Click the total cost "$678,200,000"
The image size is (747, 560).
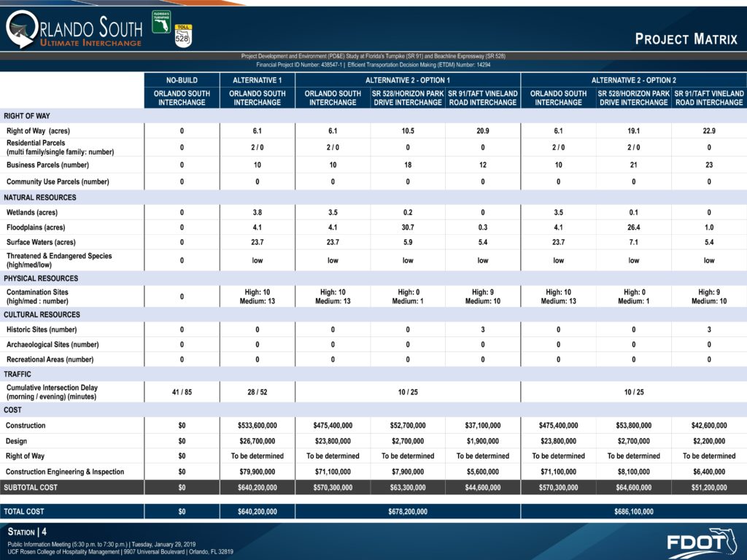coord(408,511)
